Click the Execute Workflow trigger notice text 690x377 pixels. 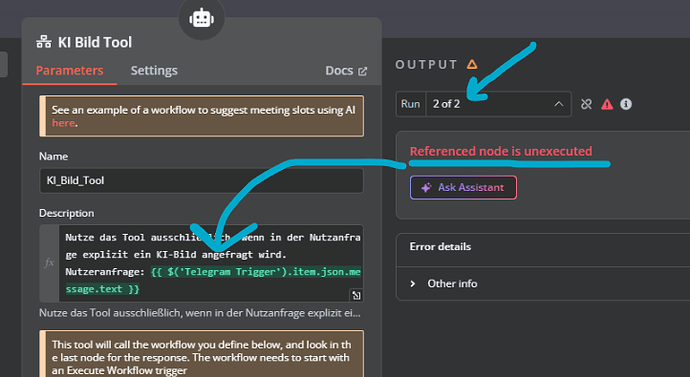pos(202,358)
